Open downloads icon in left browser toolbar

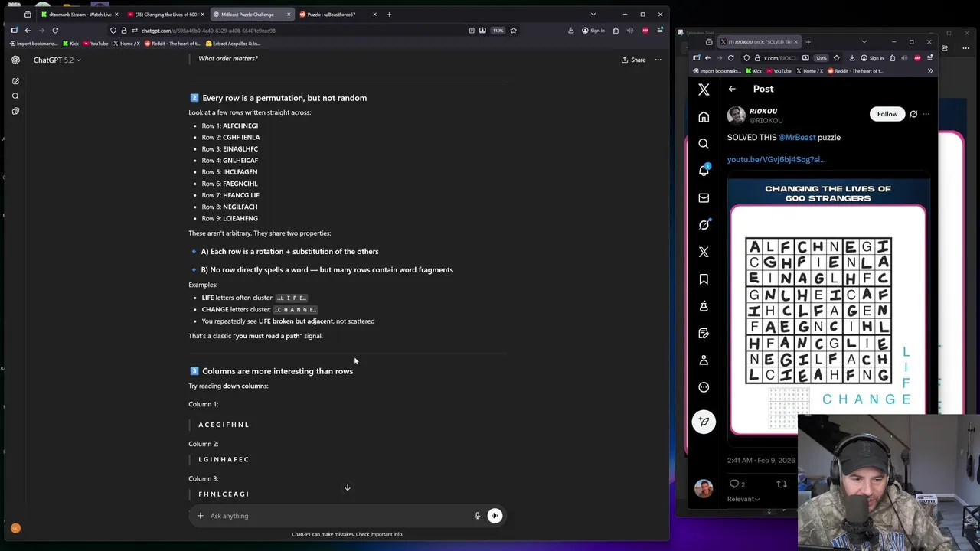570,31
